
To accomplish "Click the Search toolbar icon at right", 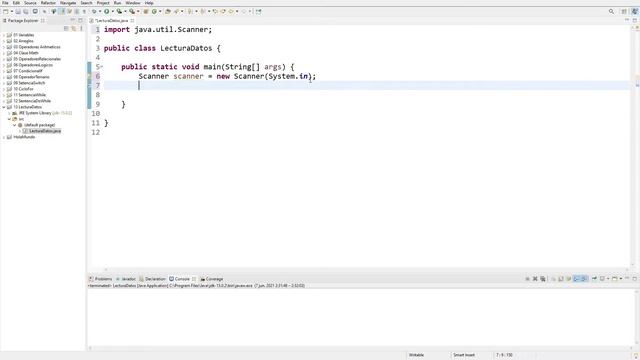I will [x=611, y=11].
